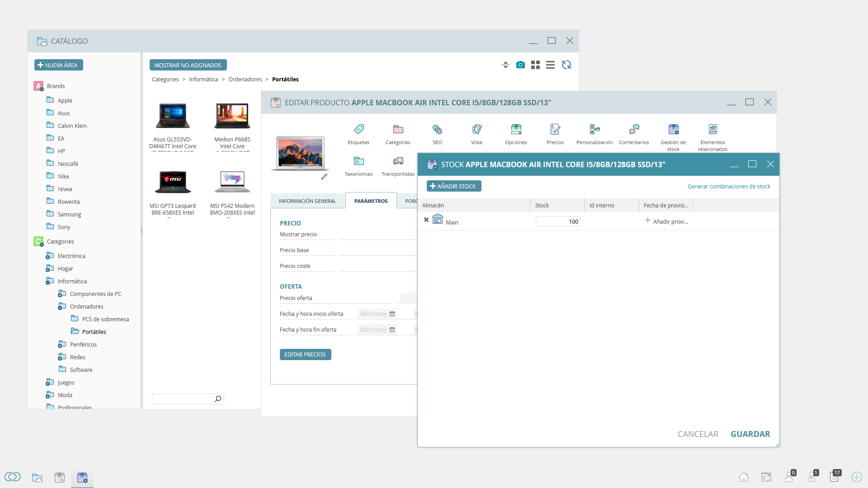868x488 pixels.
Task: Select the MSI GP73 Leopard thumbnail
Action: coord(173,182)
